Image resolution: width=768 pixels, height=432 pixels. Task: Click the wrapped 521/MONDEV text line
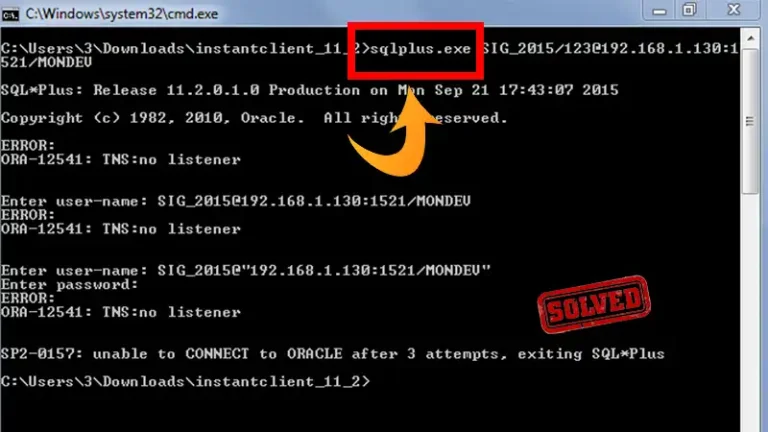[x=46, y=62]
